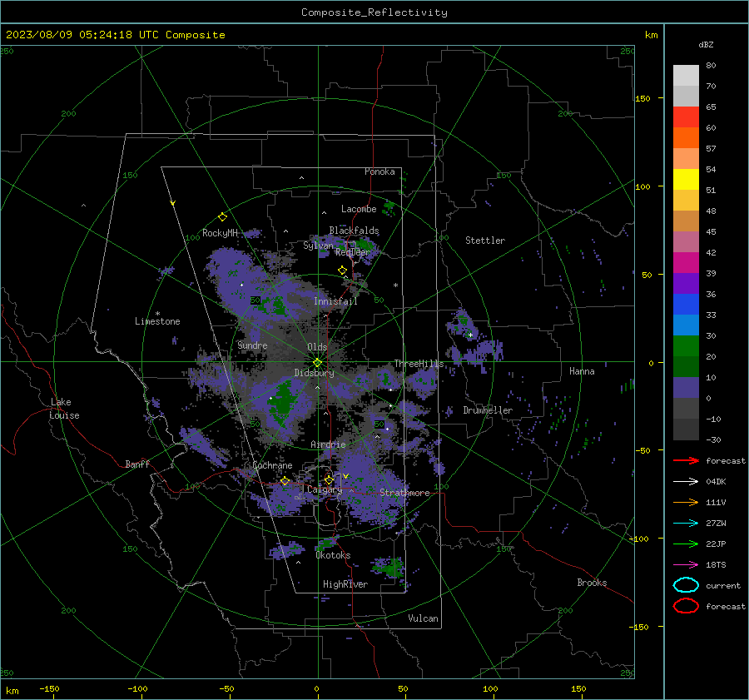Viewport: 749px width, 700px height.
Task: Click the yellow diamond radar marker at Olds
Action: click(x=317, y=363)
